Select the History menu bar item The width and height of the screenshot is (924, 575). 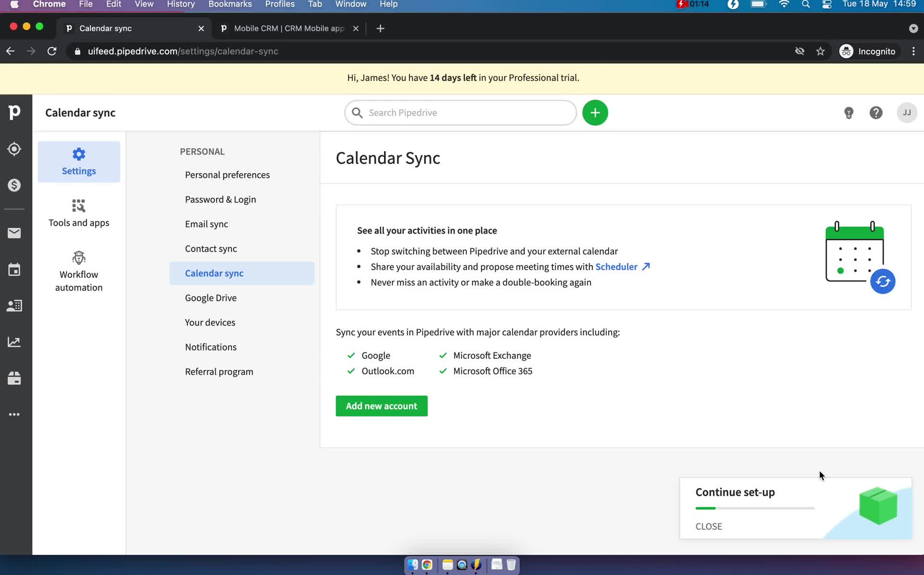click(180, 5)
